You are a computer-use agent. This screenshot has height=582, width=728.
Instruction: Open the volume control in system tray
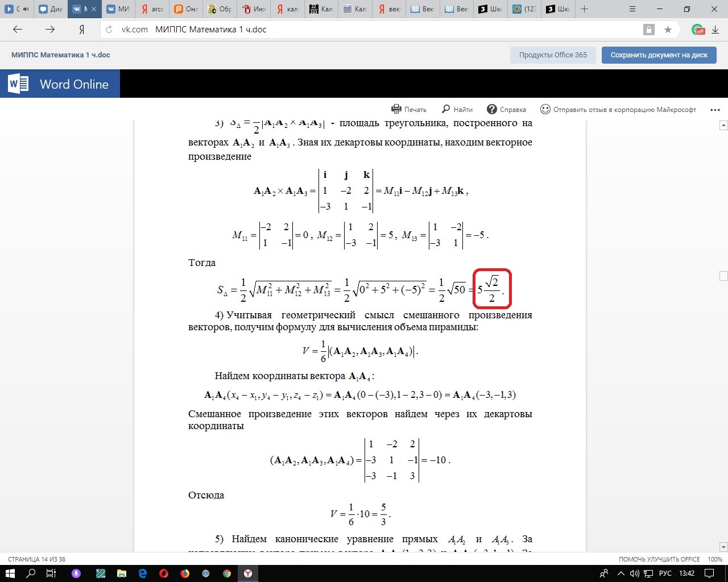(x=635, y=573)
